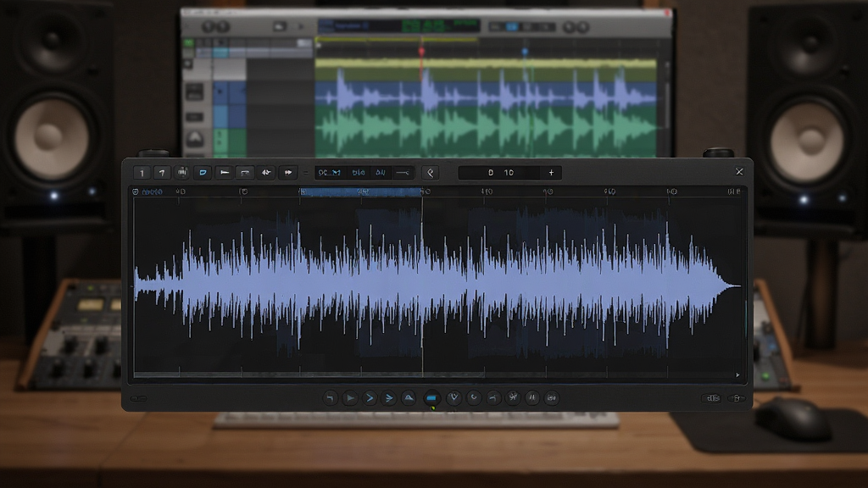Switch to the "AN" mode segment

pyautogui.click(x=381, y=173)
